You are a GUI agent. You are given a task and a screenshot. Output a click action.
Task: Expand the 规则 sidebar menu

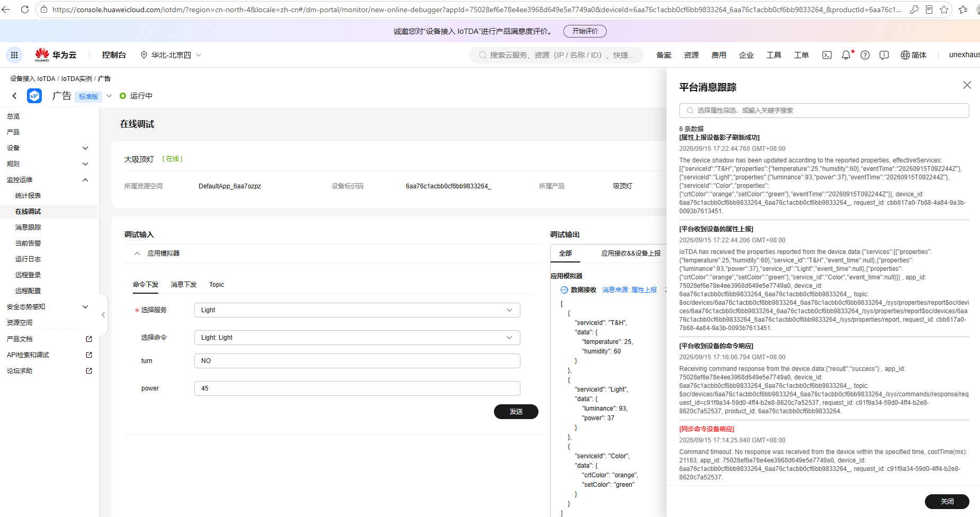click(x=85, y=164)
